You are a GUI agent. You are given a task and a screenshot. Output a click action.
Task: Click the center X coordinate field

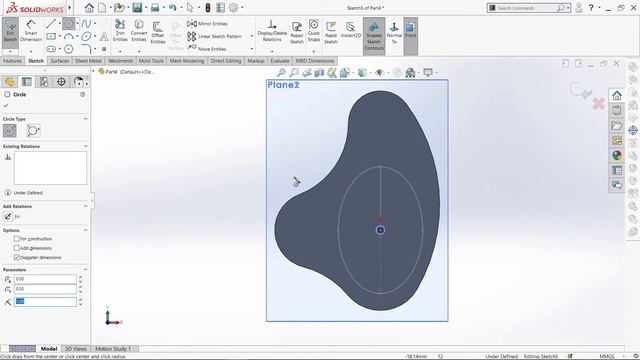45,279
